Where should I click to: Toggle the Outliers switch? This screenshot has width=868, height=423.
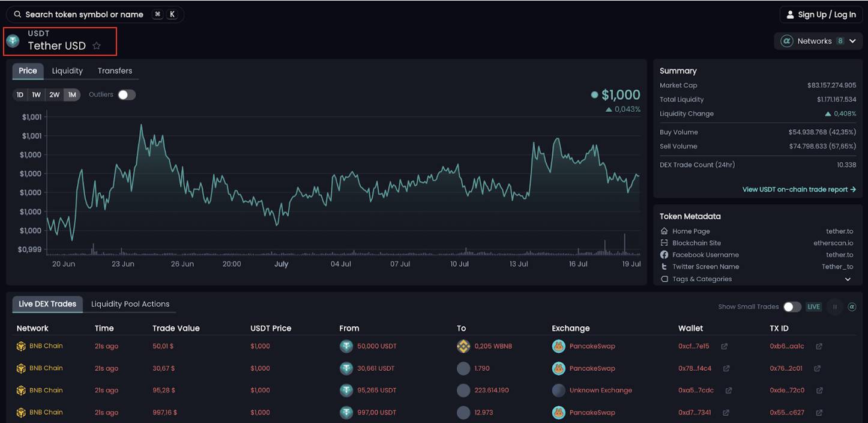(x=127, y=94)
